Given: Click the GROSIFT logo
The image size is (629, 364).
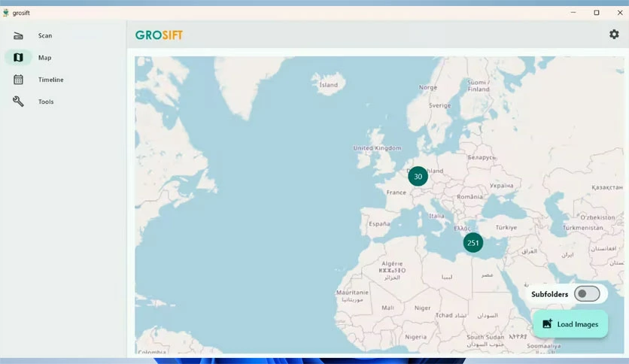Looking at the screenshot, I should (x=159, y=35).
